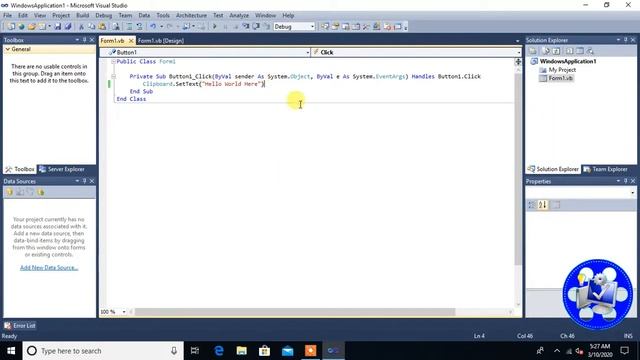Viewport: 640px width, 360px height.
Task: Click Windows taskbar search box
Action: tap(103, 351)
